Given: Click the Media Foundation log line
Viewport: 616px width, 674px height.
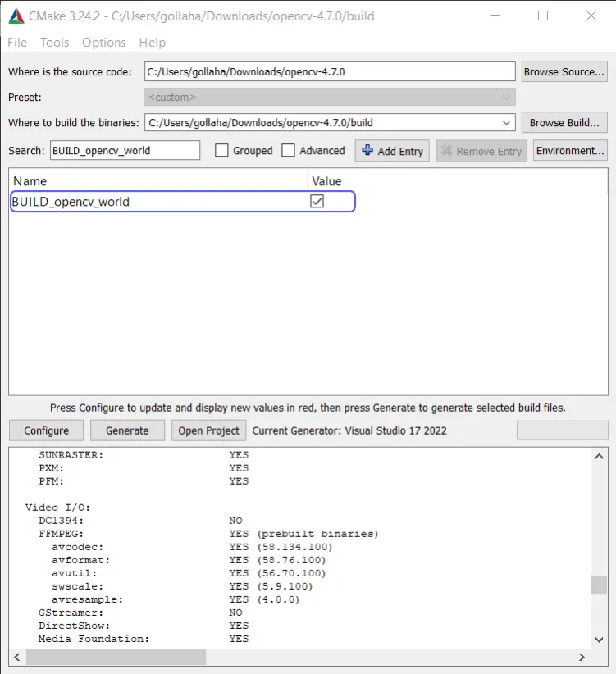Looking at the screenshot, I should tap(144, 639).
